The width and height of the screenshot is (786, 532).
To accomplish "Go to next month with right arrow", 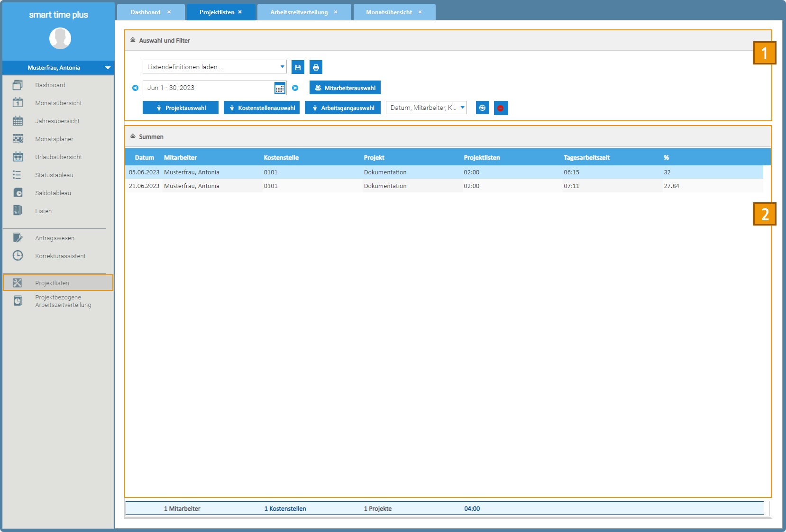I will (295, 88).
